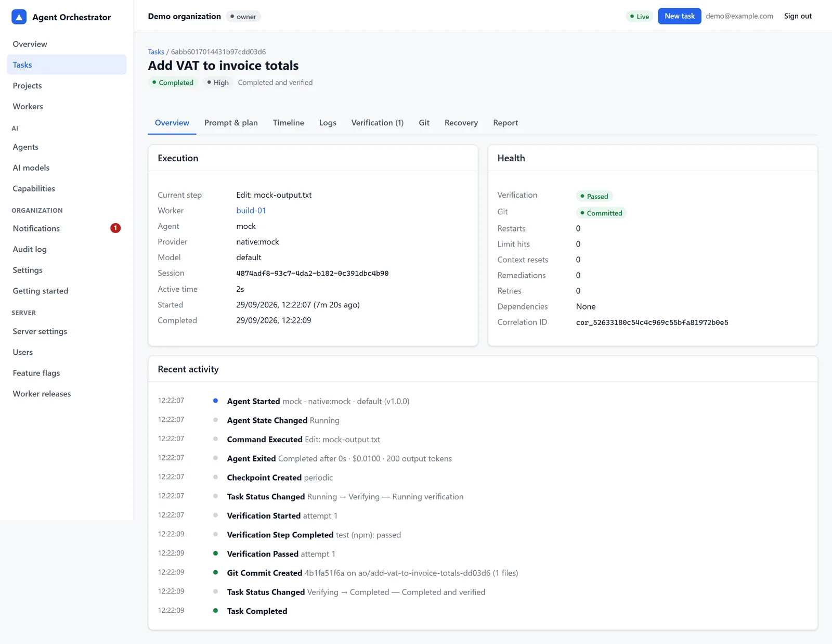Click the Demo organization name
Image resolution: width=832 pixels, height=644 pixels.
click(x=185, y=17)
